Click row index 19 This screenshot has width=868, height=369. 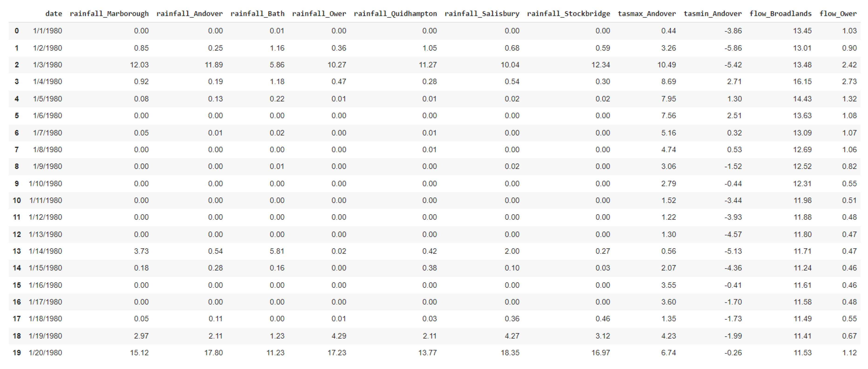(x=16, y=352)
